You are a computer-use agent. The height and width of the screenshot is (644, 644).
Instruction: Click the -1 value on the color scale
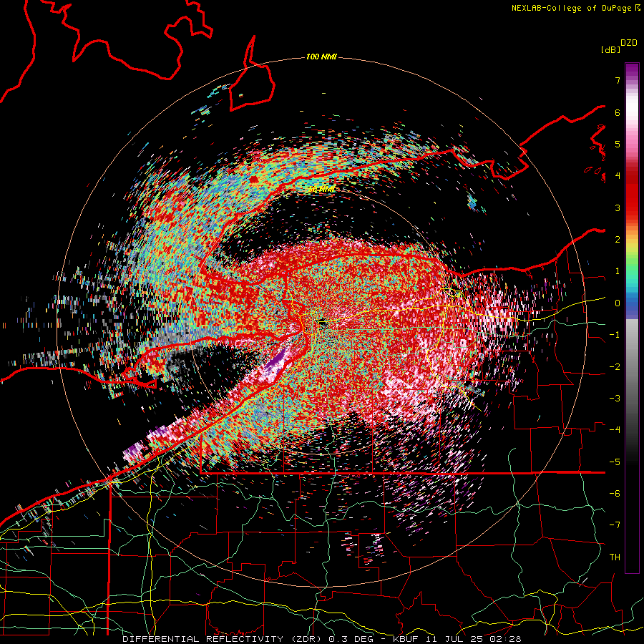615,335
